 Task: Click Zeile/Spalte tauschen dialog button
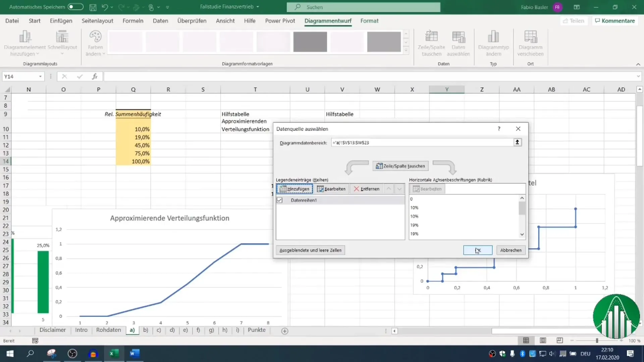point(400,166)
